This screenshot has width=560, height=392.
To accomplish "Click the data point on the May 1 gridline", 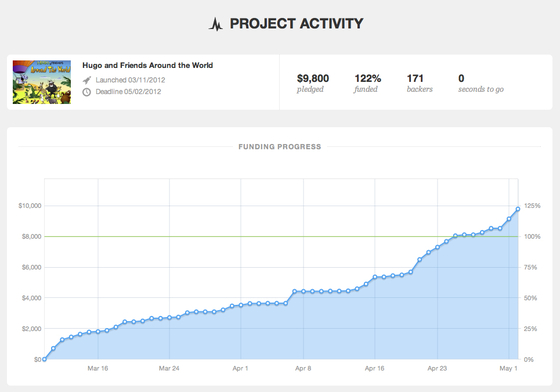I will coord(509,219).
